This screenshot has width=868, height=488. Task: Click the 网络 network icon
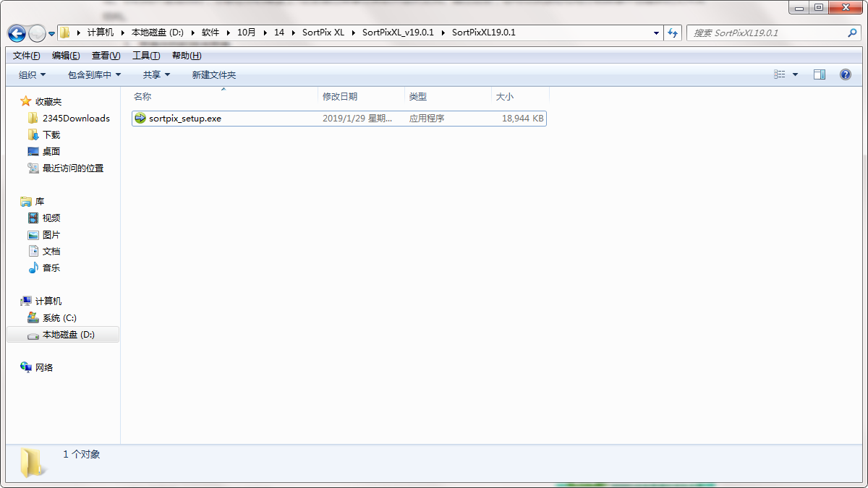pos(26,367)
